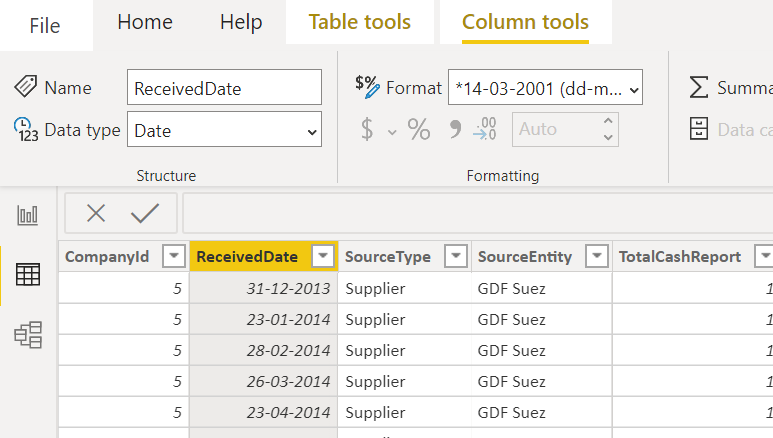The width and height of the screenshot is (773, 438).
Task: Open the Model view icon in sidebar
Action: point(28,335)
